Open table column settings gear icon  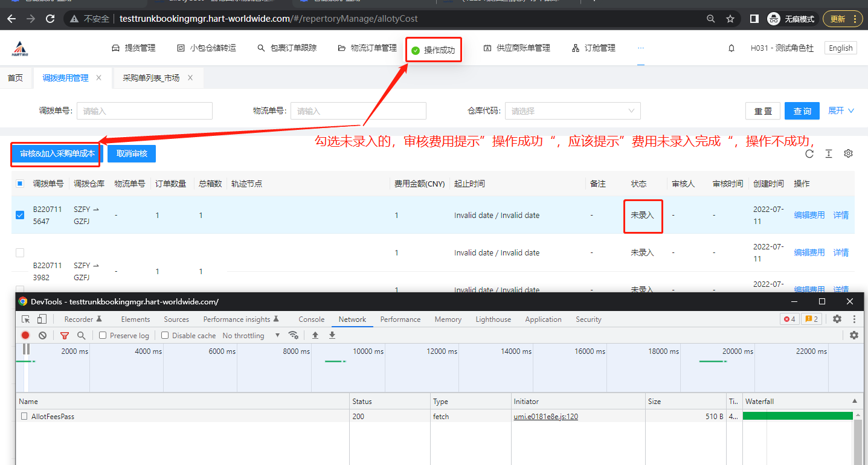coord(848,154)
